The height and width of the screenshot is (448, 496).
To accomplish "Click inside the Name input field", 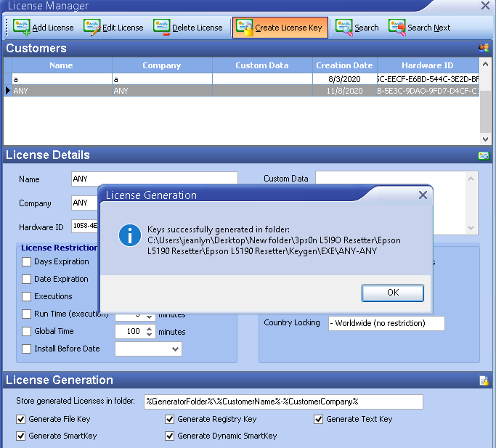I will pyautogui.click(x=155, y=179).
